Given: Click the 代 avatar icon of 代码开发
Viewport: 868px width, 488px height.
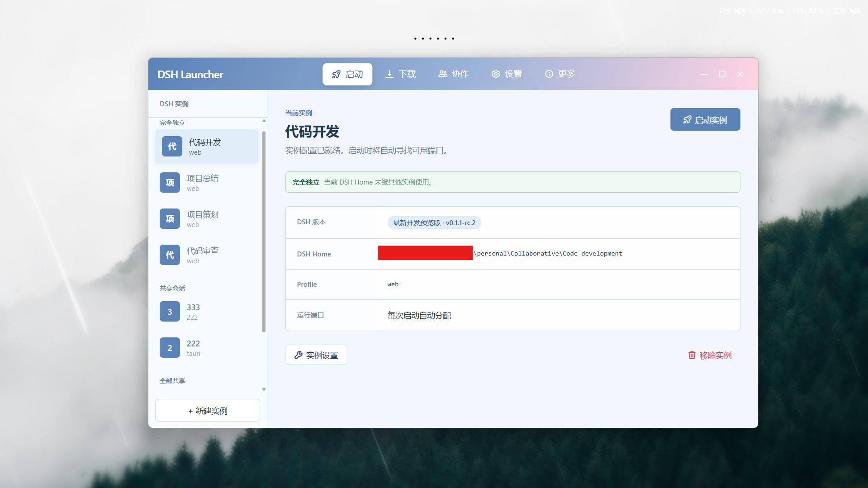Looking at the screenshot, I should 172,147.
